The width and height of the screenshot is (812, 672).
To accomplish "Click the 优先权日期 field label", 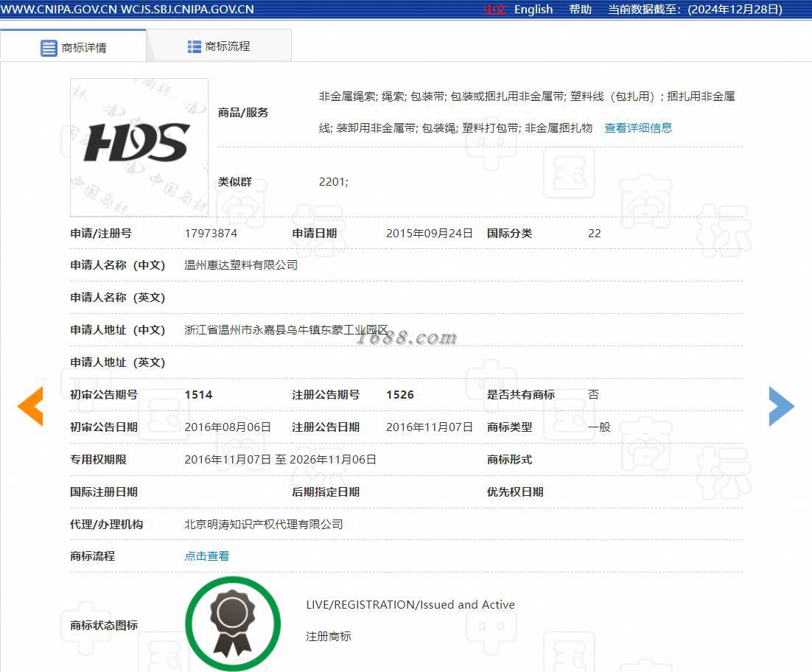I will coord(515,491).
